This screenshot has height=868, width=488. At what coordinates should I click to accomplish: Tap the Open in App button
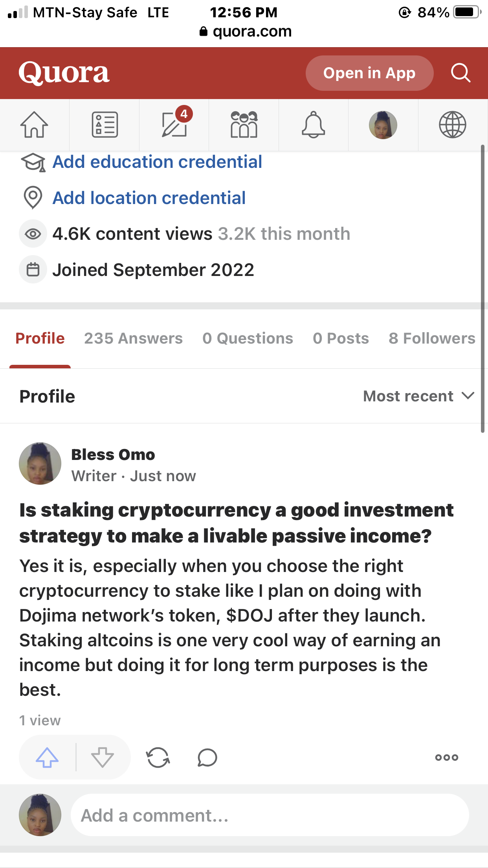[x=369, y=73]
